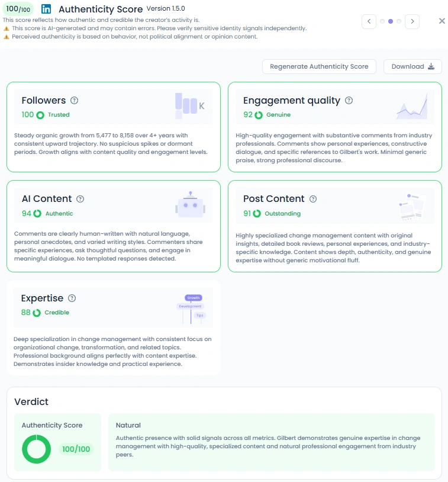This screenshot has width=448, height=482.
Task: Select the third pagination dot
Action: tap(399, 21)
